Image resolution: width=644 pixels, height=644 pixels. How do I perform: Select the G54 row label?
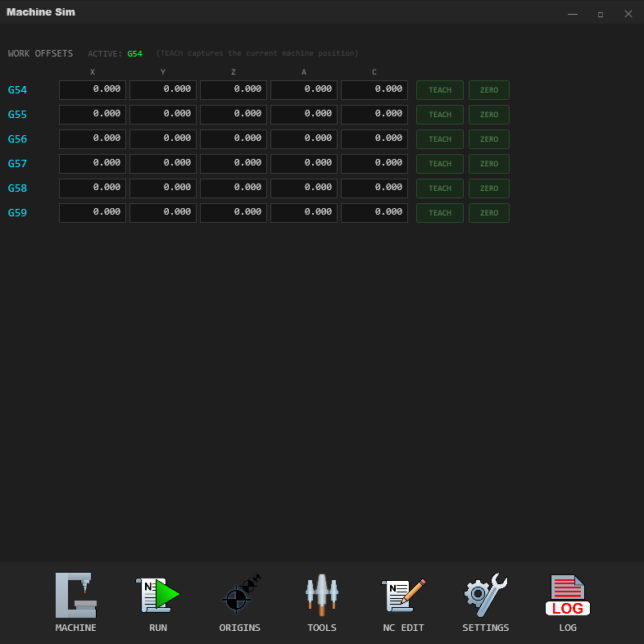pos(17,90)
